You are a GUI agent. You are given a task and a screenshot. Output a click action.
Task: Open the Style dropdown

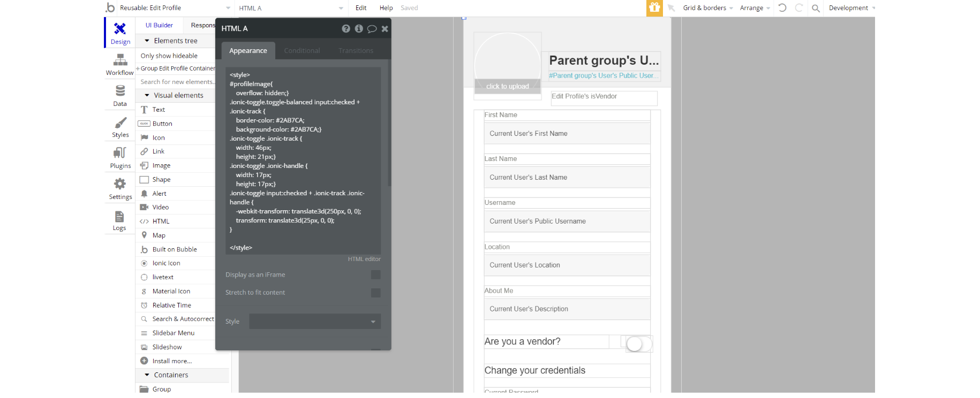[315, 322]
